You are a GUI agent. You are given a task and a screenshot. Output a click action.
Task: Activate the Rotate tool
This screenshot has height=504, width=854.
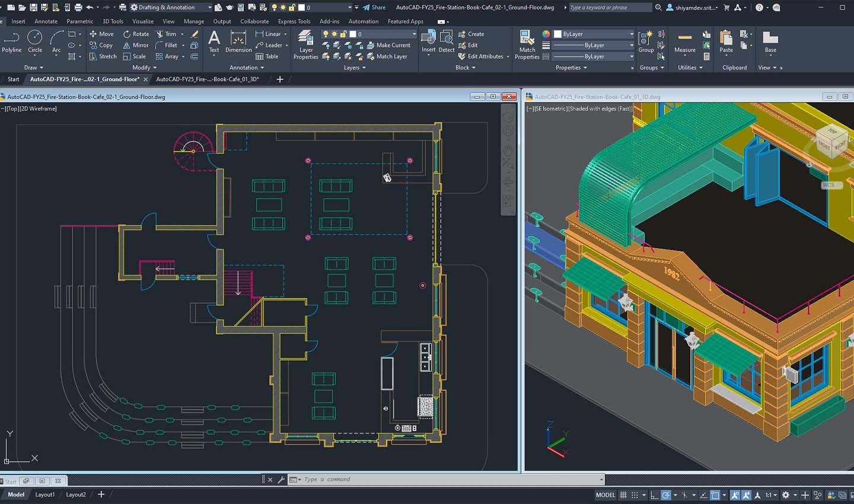click(x=136, y=34)
